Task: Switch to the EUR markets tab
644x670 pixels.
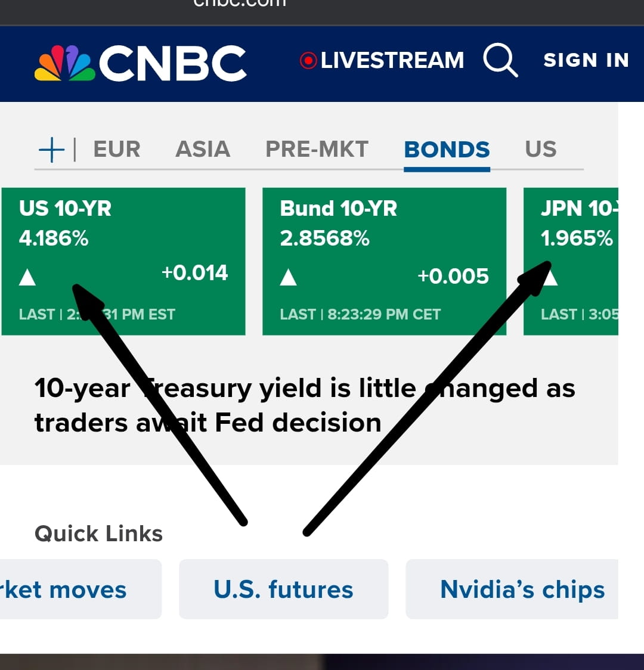Action: point(117,149)
